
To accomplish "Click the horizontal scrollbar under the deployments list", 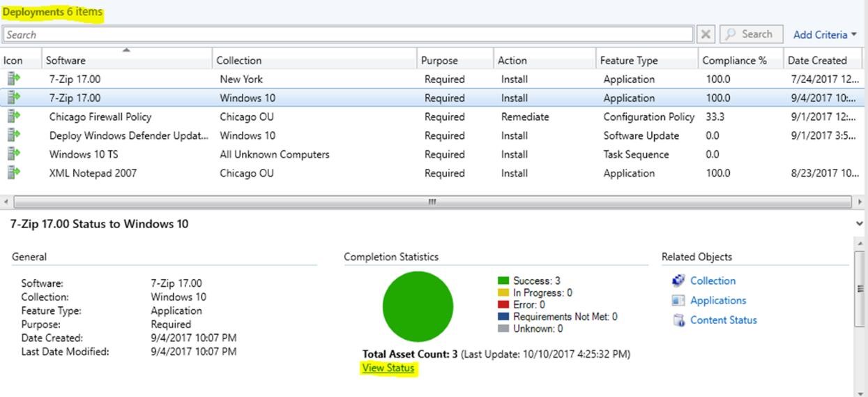I will click(x=432, y=202).
